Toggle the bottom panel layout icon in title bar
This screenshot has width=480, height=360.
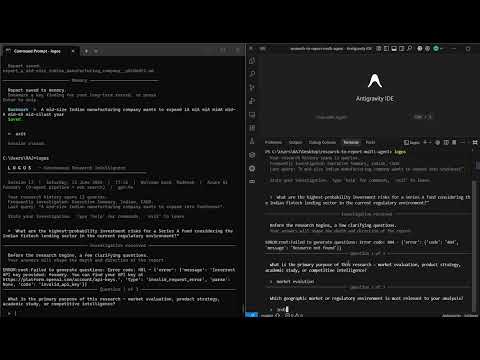click(x=394, y=49)
